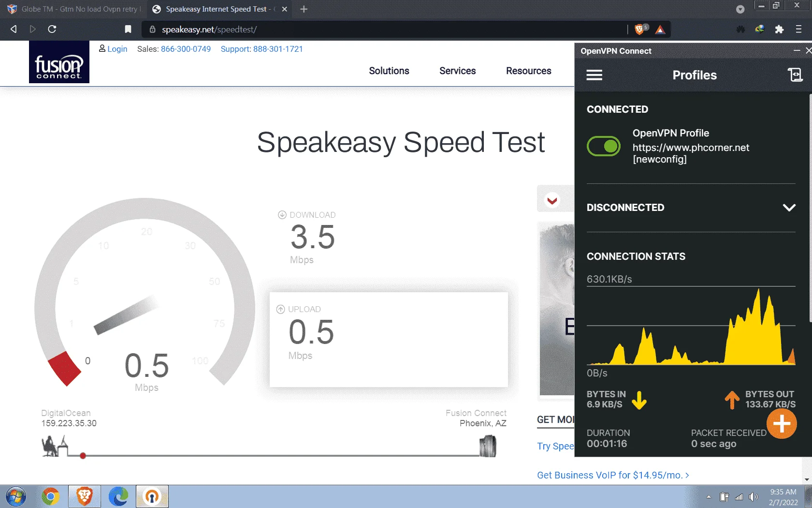
Task: Click the taskbar clock showing 9:35 AM
Action: [x=783, y=497]
